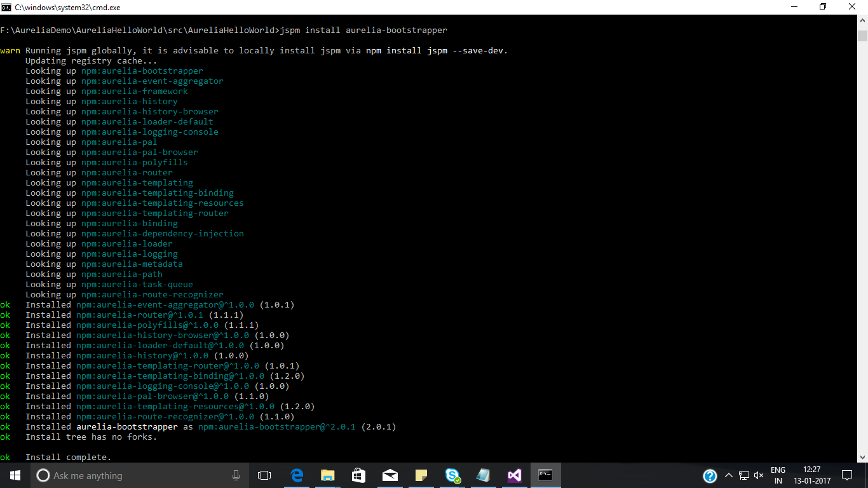Image resolution: width=868 pixels, height=488 pixels.
Task: Click the blue help question mark tray icon
Action: [710, 476]
